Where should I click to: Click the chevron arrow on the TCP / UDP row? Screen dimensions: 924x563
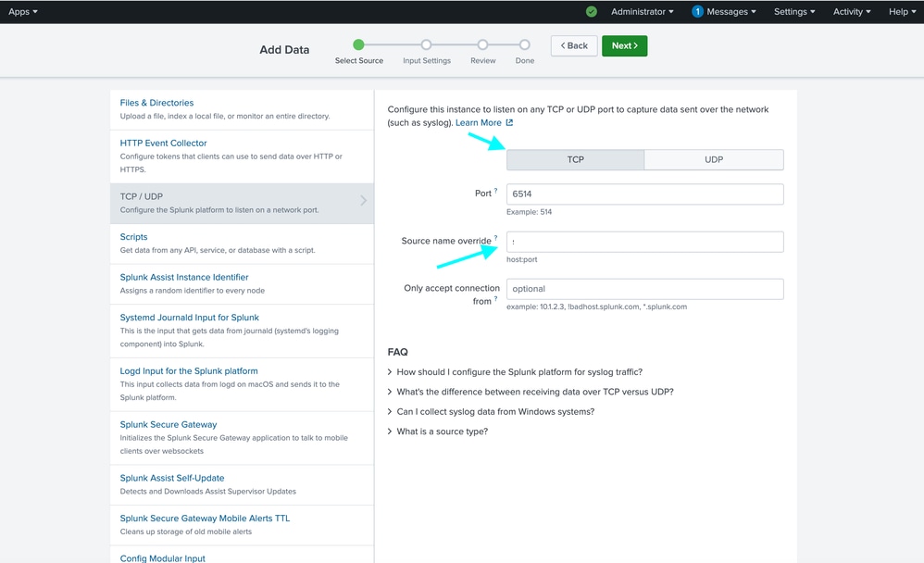point(364,201)
